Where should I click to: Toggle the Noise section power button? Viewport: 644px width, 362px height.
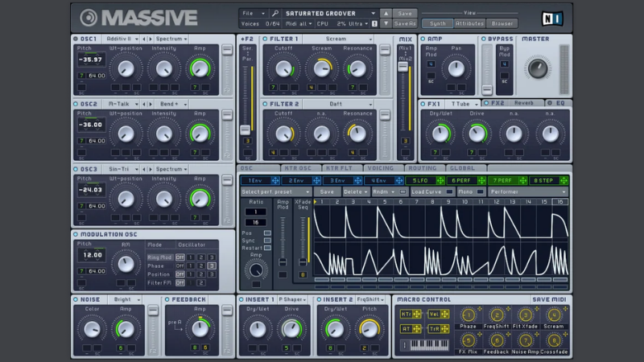click(76, 299)
